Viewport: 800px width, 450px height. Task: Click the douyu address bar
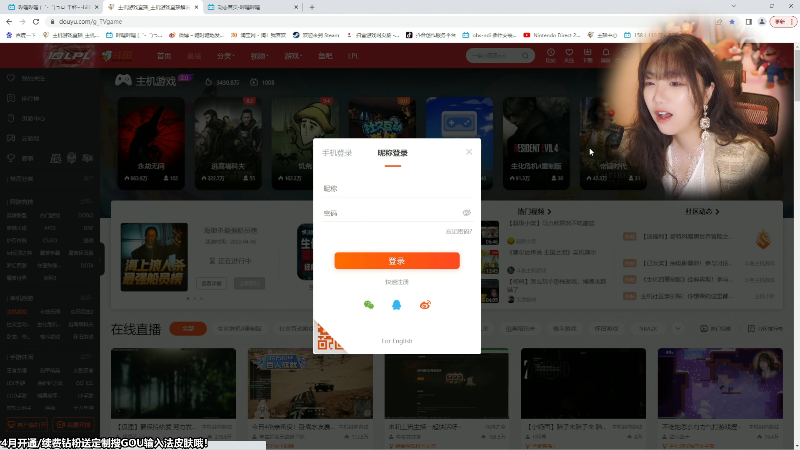pos(378,21)
